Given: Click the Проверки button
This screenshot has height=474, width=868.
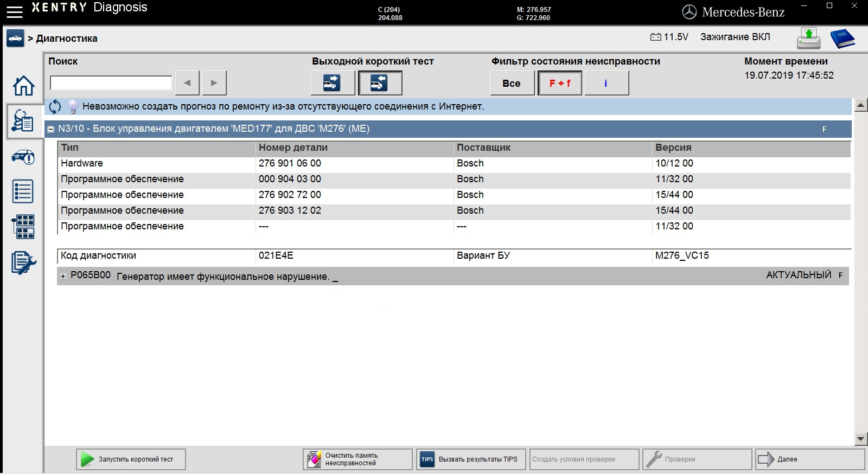Looking at the screenshot, I should pyautogui.click(x=697, y=459).
